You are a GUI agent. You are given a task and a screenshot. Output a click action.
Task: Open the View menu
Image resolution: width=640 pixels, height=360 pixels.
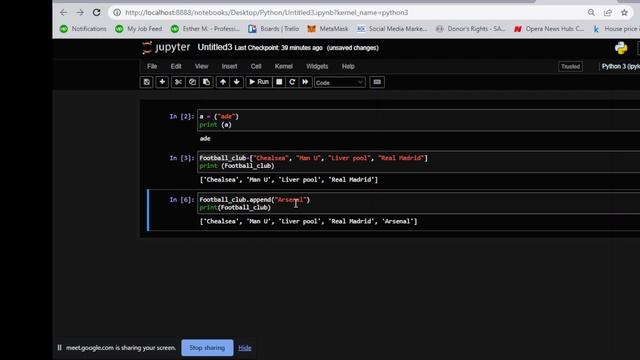(201, 67)
